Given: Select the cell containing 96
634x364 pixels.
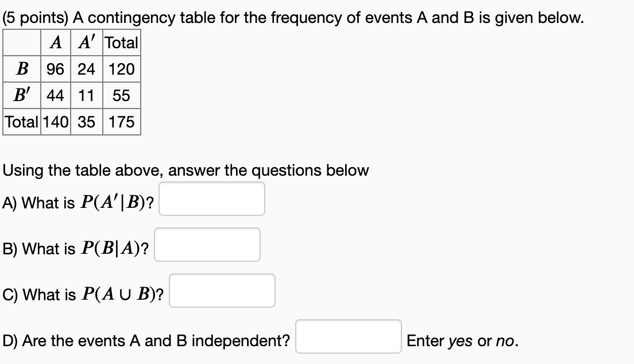Looking at the screenshot, I should (x=54, y=69).
